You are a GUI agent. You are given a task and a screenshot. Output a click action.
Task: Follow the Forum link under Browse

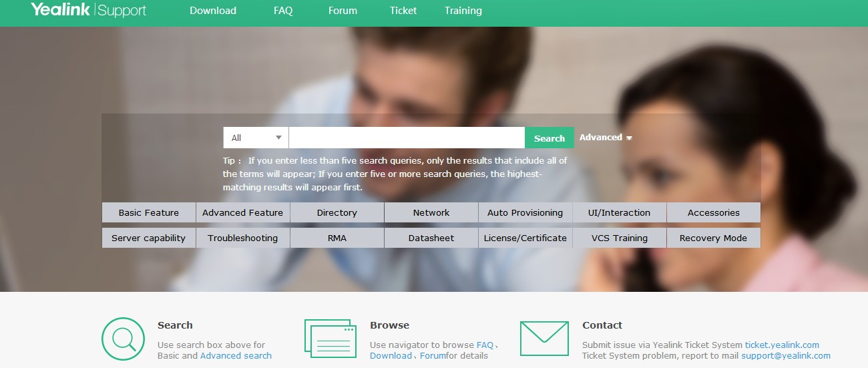(433, 355)
